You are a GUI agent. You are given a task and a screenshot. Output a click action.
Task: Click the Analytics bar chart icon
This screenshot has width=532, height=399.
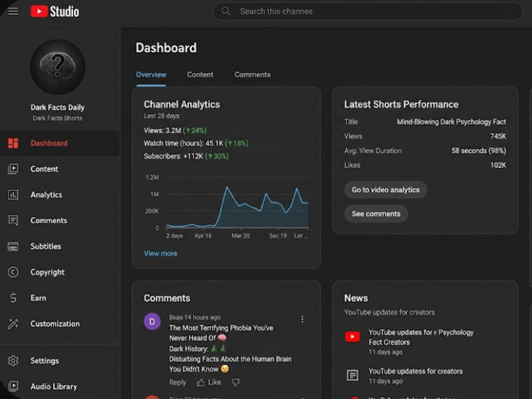tap(13, 195)
